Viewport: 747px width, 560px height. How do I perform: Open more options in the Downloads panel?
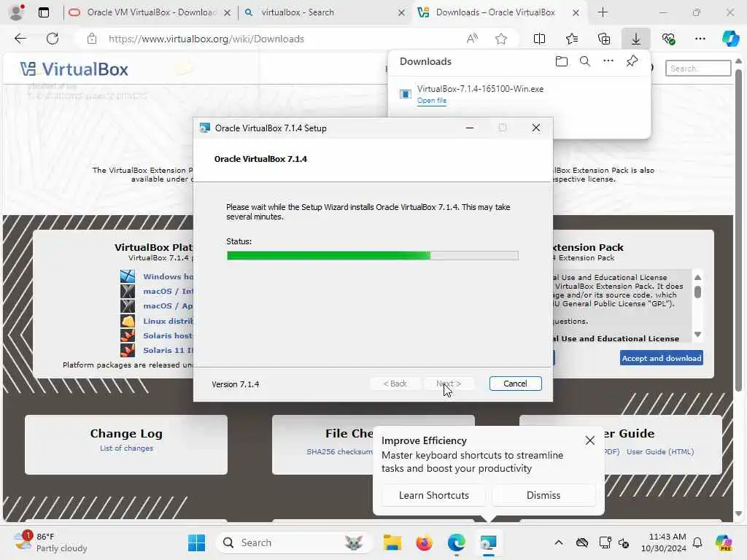(x=608, y=61)
